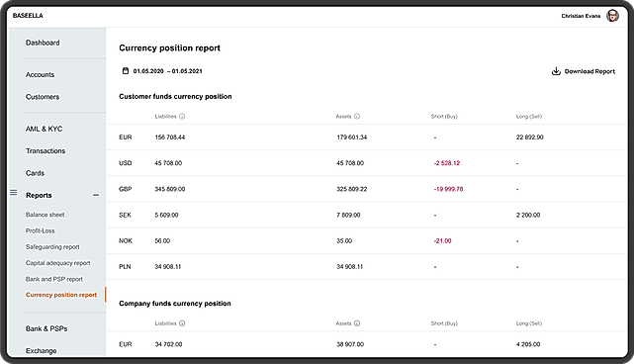Open the Capital adequacy report
This screenshot has height=364, width=634.
[57, 263]
